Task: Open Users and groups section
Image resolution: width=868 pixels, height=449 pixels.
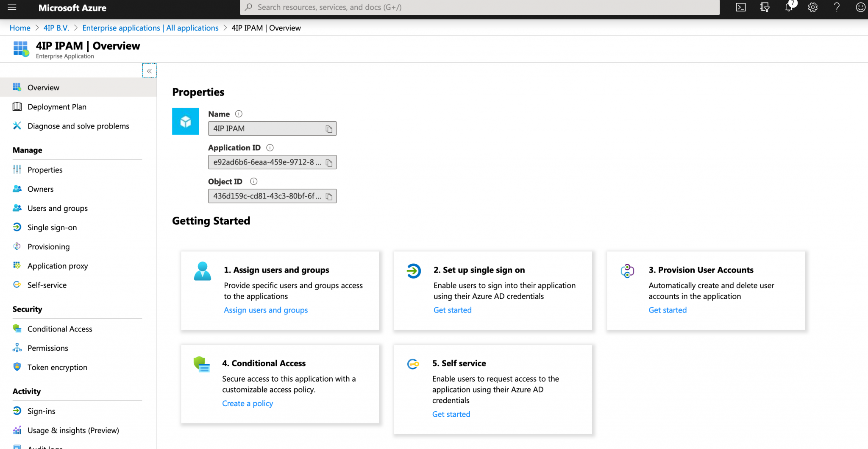Action: coord(56,208)
